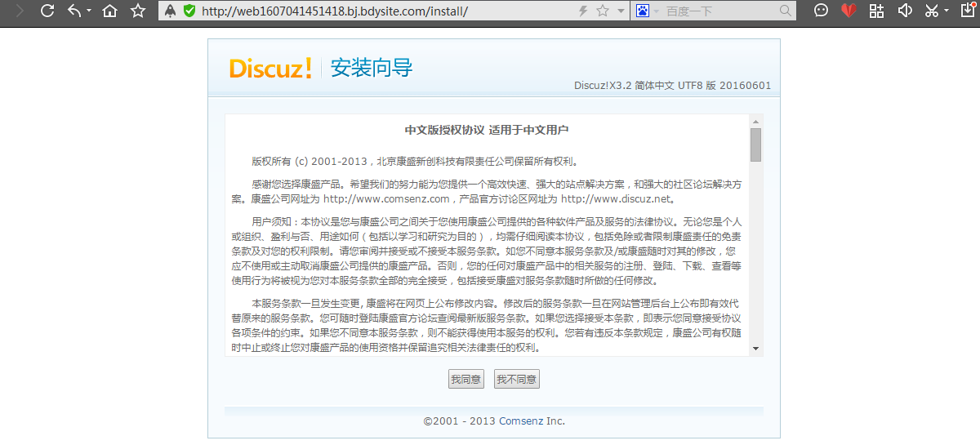
Task: Reload the page with the refresh icon
Action: coord(47,11)
